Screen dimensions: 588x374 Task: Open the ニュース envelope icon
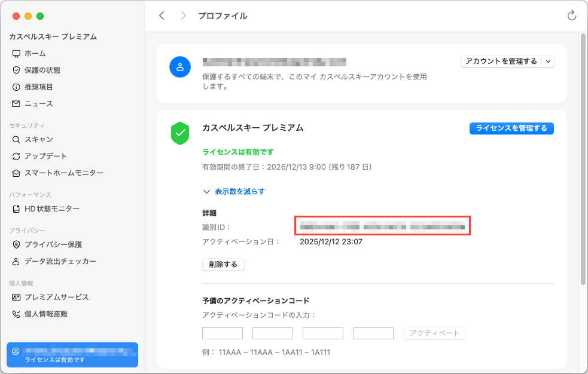point(16,104)
